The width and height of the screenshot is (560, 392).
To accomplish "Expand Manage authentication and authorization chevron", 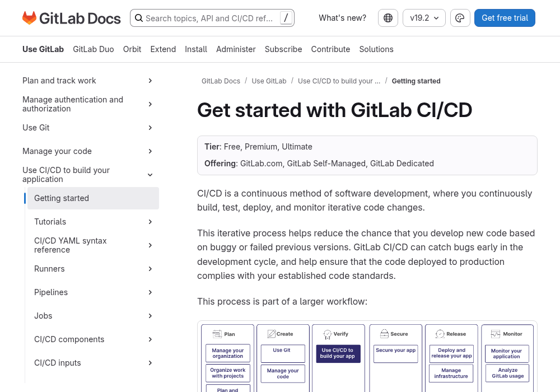I will pos(150,104).
